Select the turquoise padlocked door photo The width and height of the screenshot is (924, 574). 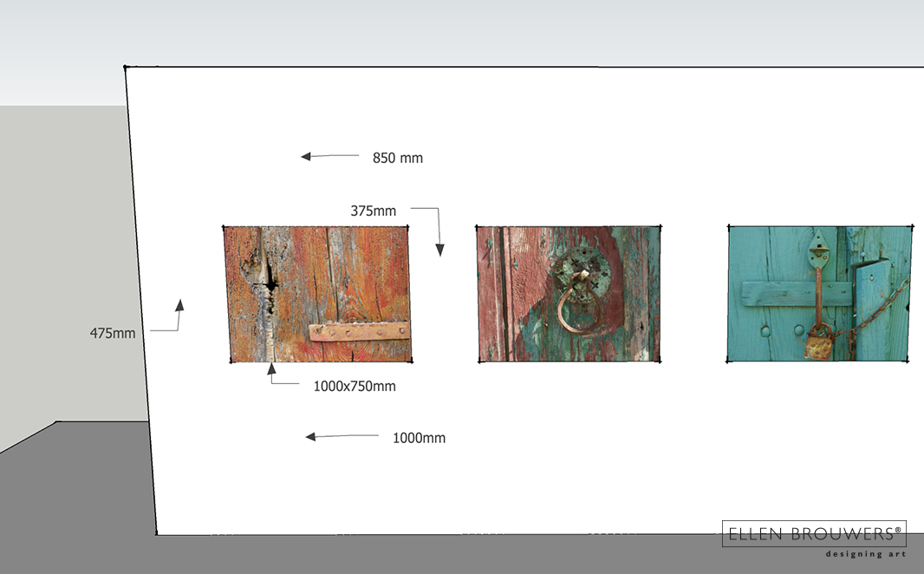tap(819, 293)
